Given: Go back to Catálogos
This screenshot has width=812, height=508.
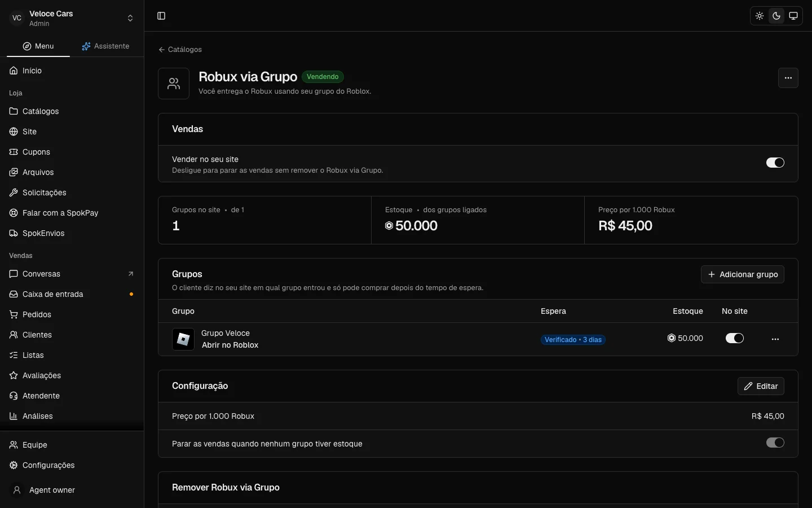Looking at the screenshot, I should coord(180,50).
